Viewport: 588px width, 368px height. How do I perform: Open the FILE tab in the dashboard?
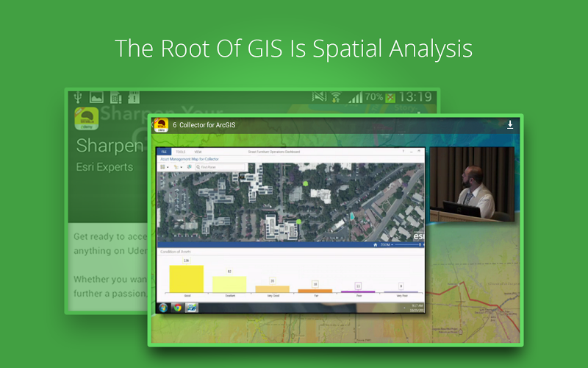164,152
